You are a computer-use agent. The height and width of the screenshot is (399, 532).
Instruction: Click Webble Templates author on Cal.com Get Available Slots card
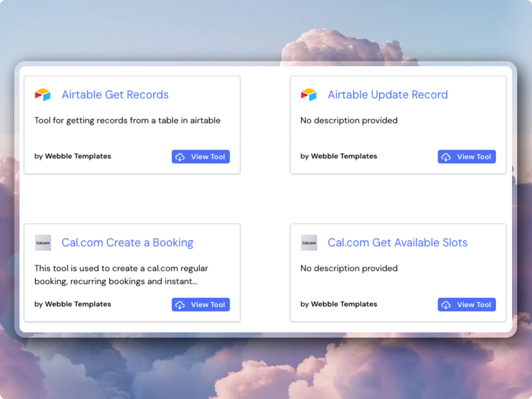click(344, 304)
